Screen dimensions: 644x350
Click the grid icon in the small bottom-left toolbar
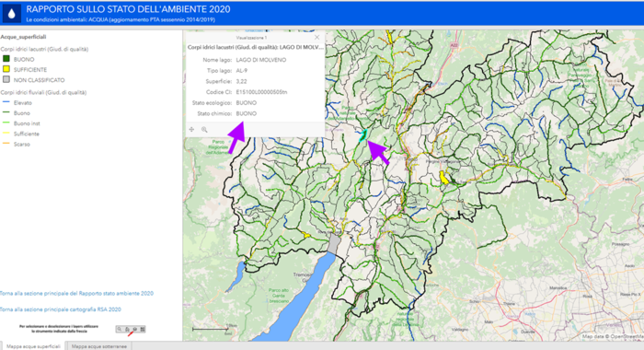[143, 329]
